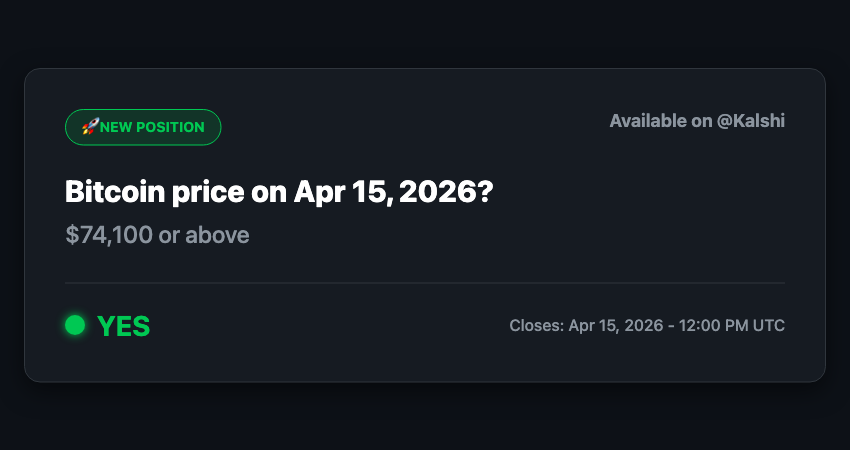Screen dimensions: 850x450
Task: Click the 'or above' subtitle text
Action: (x=204, y=235)
